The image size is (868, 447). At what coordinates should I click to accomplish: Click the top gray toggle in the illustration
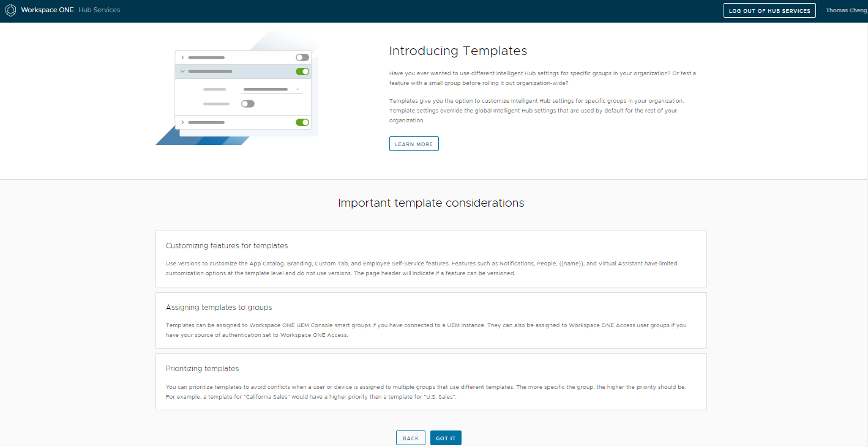coord(302,57)
